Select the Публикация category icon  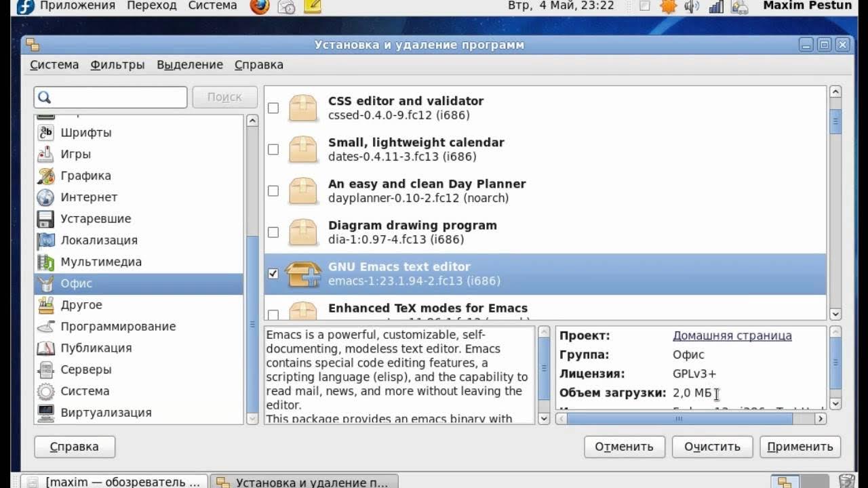[45, 348]
